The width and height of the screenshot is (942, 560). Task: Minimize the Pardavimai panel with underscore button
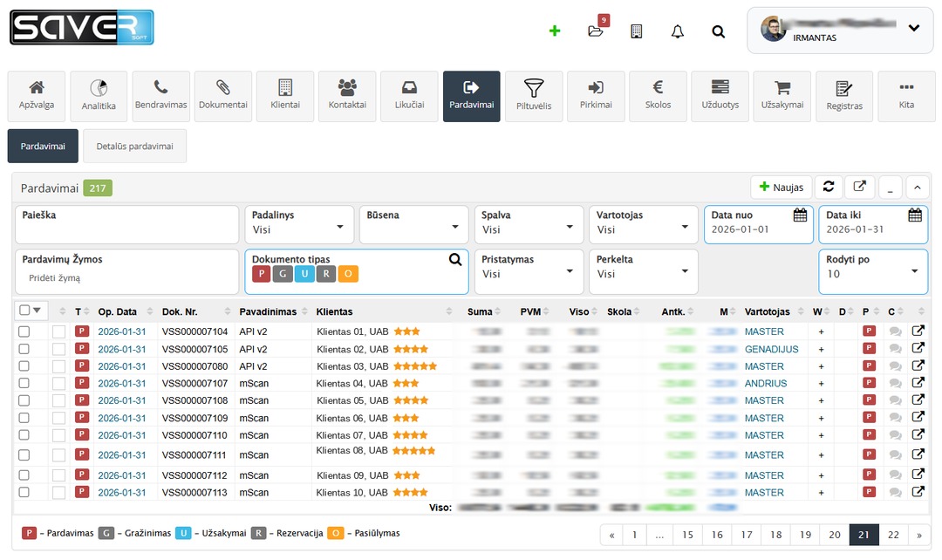890,188
